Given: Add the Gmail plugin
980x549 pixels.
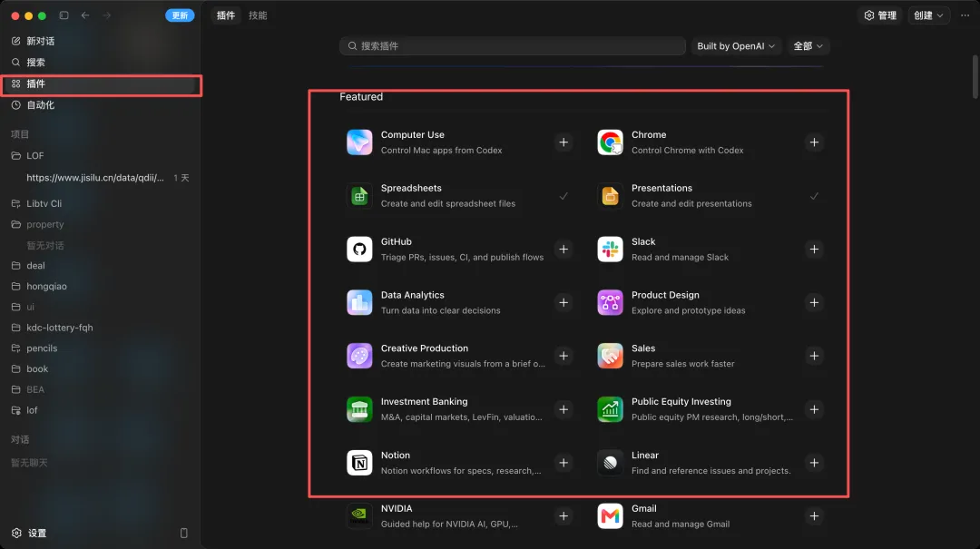Looking at the screenshot, I should pos(814,516).
